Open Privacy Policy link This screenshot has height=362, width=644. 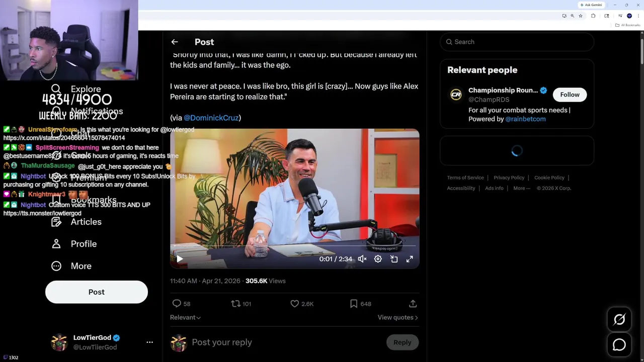coord(509,177)
